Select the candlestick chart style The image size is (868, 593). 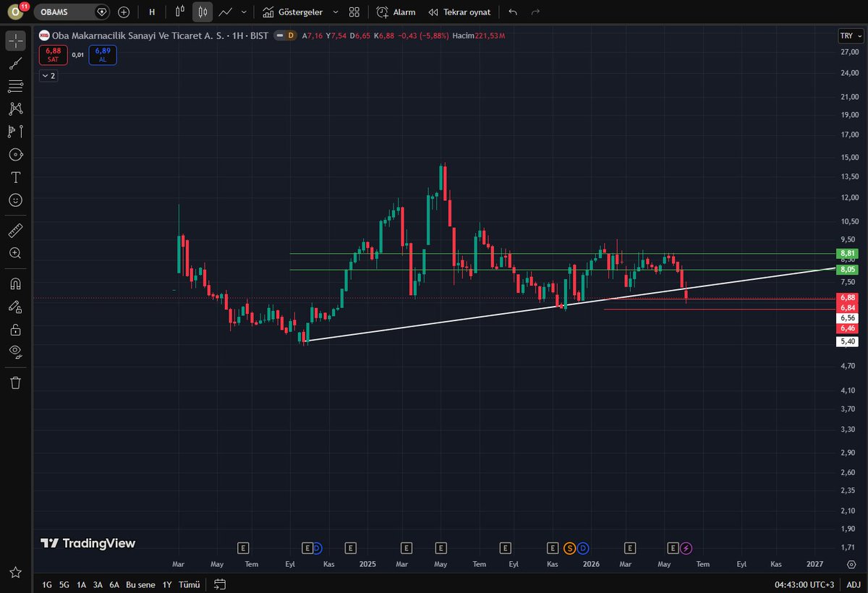point(203,12)
